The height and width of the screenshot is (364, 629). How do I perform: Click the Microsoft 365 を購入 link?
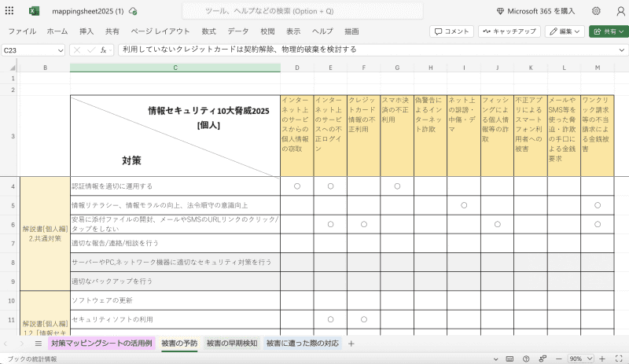536,11
